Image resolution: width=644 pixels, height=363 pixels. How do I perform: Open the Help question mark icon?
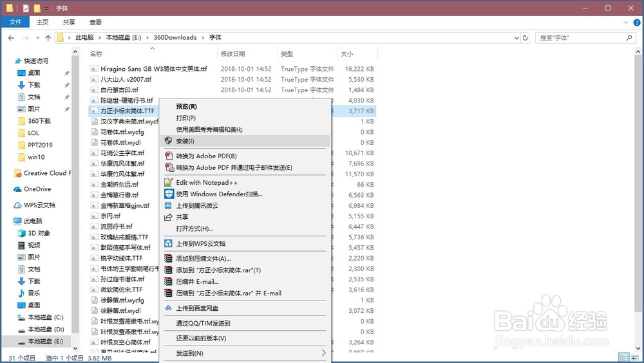(x=637, y=23)
